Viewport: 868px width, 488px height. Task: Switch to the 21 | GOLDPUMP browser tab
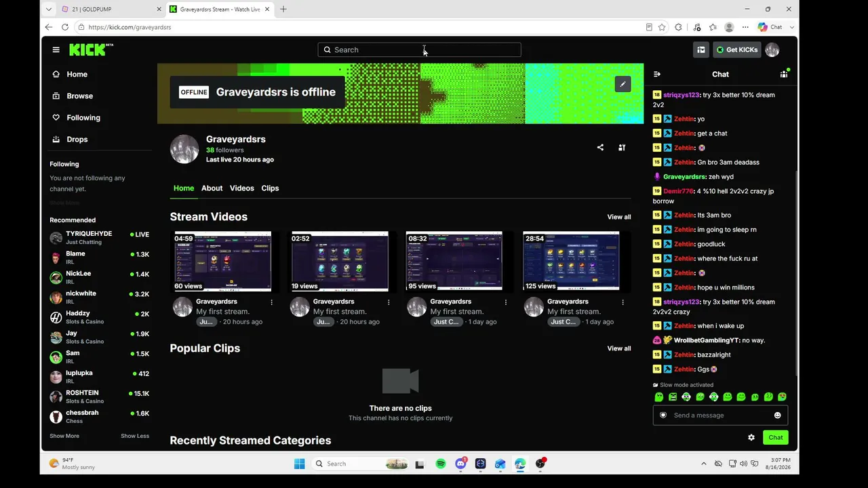[x=111, y=9]
